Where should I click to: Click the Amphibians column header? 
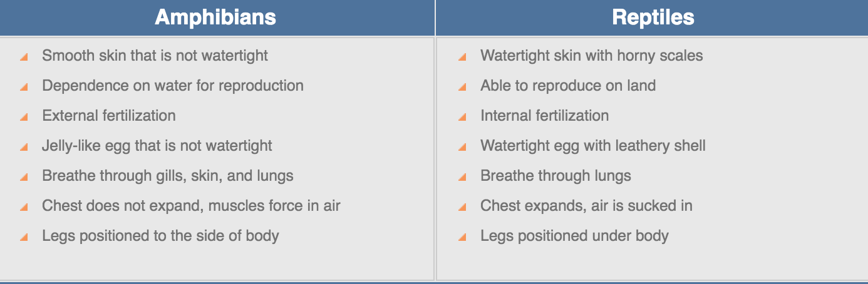click(x=215, y=17)
